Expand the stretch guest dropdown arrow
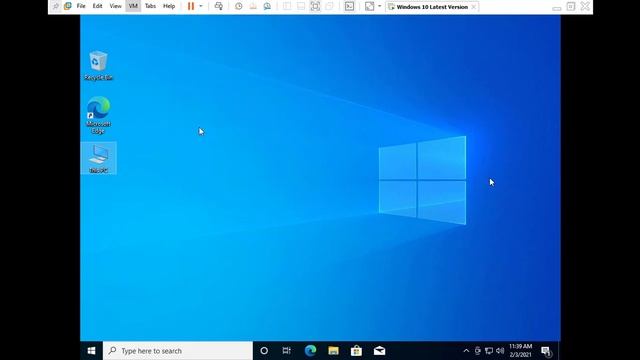640x360 pixels. coord(379,6)
